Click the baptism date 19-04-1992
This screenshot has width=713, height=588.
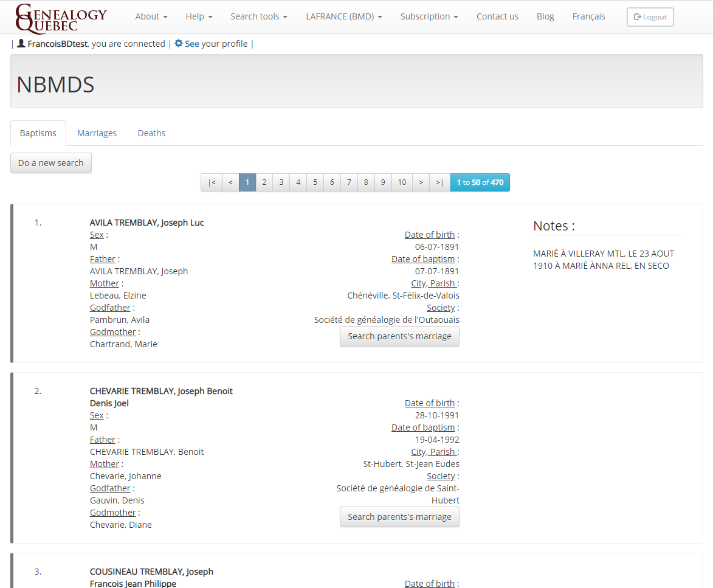click(x=437, y=440)
